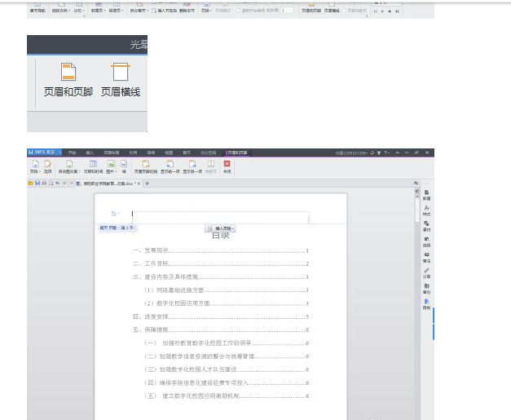Screen dimensions: 511x420
Task: Open 分享 share panel in right sidebar
Action: coord(426,273)
